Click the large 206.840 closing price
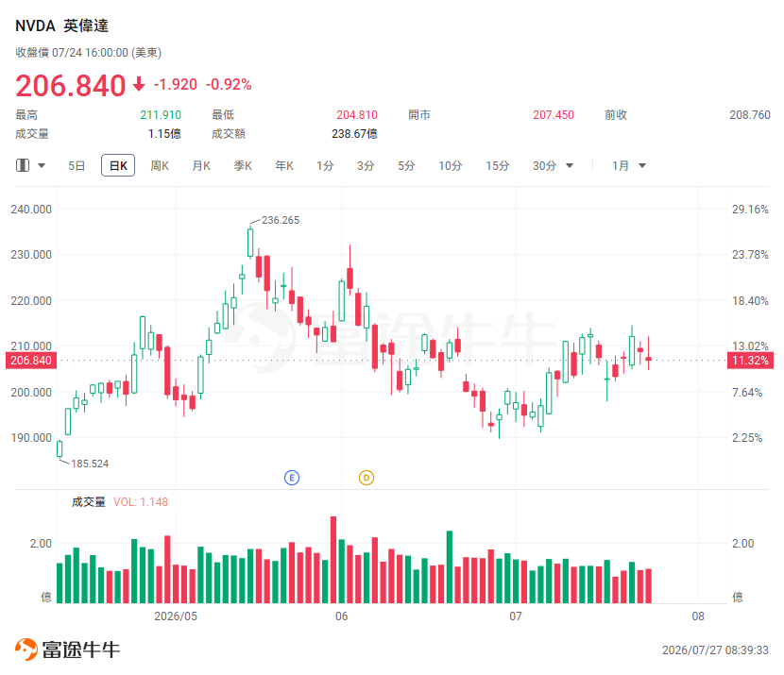Viewport: 784px width, 675px height. (x=71, y=85)
